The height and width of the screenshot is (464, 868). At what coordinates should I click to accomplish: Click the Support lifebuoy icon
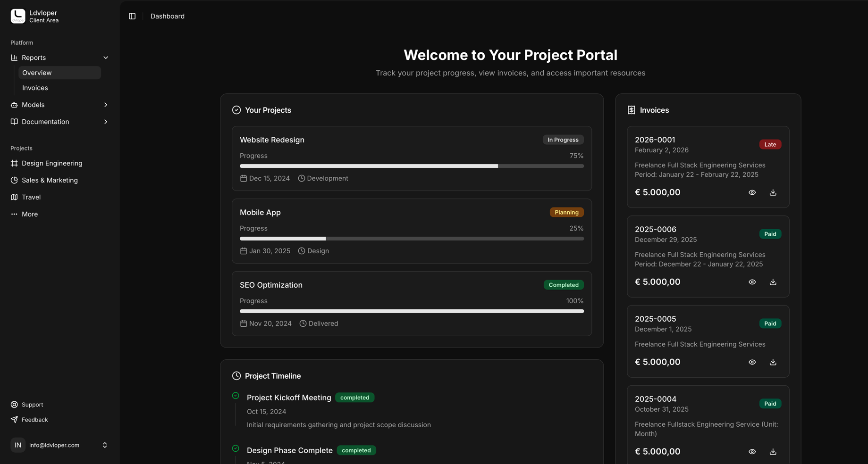pos(14,405)
